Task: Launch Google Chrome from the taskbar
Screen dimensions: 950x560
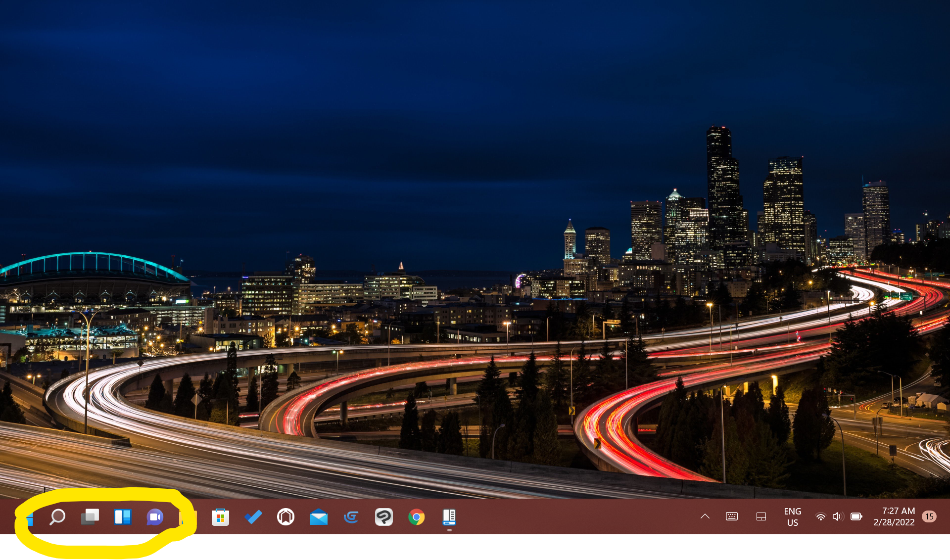Action: click(x=416, y=517)
